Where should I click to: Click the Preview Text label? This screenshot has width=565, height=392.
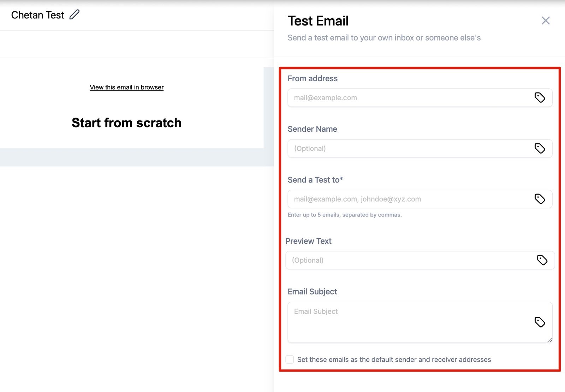point(308,241)
